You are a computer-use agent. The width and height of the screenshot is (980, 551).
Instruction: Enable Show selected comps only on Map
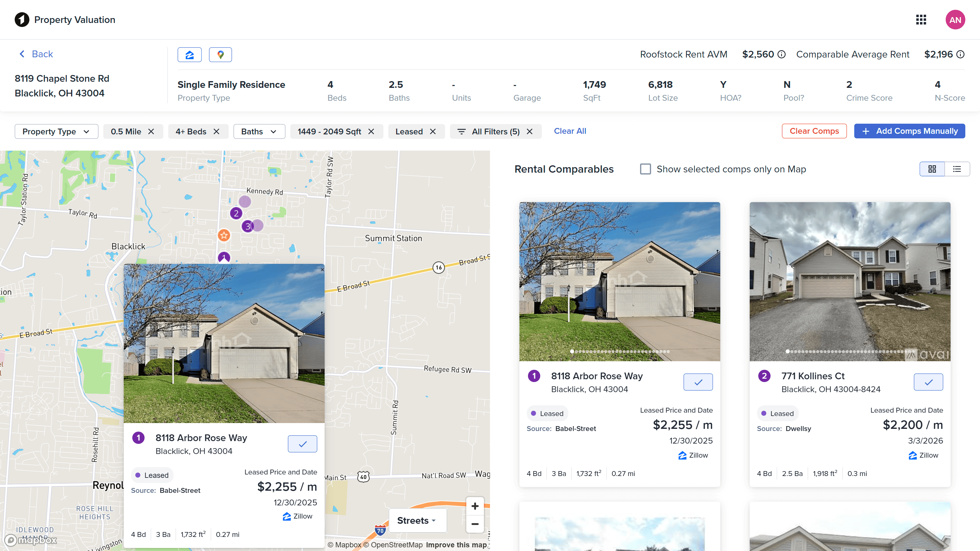tap(645, 169)
